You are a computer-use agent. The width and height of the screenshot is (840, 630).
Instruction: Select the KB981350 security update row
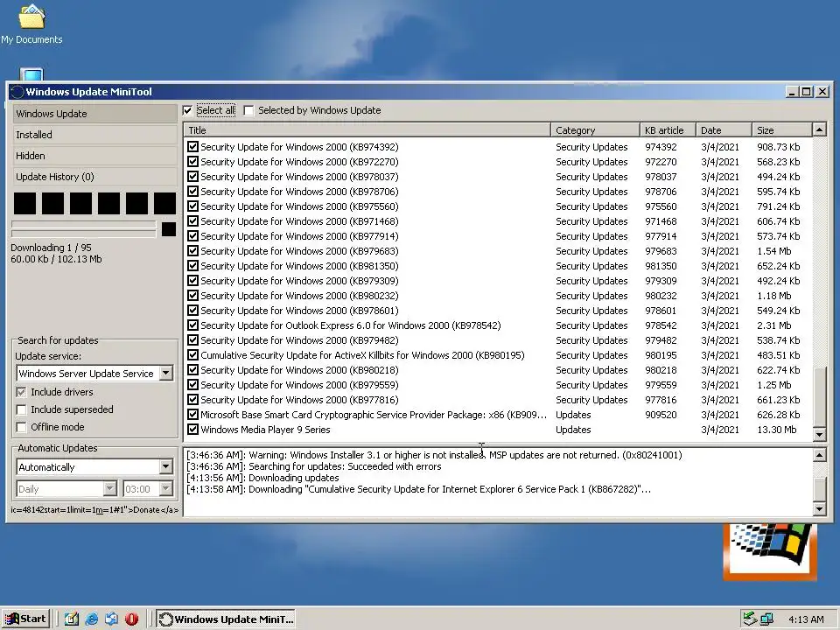tap(498, 266)
